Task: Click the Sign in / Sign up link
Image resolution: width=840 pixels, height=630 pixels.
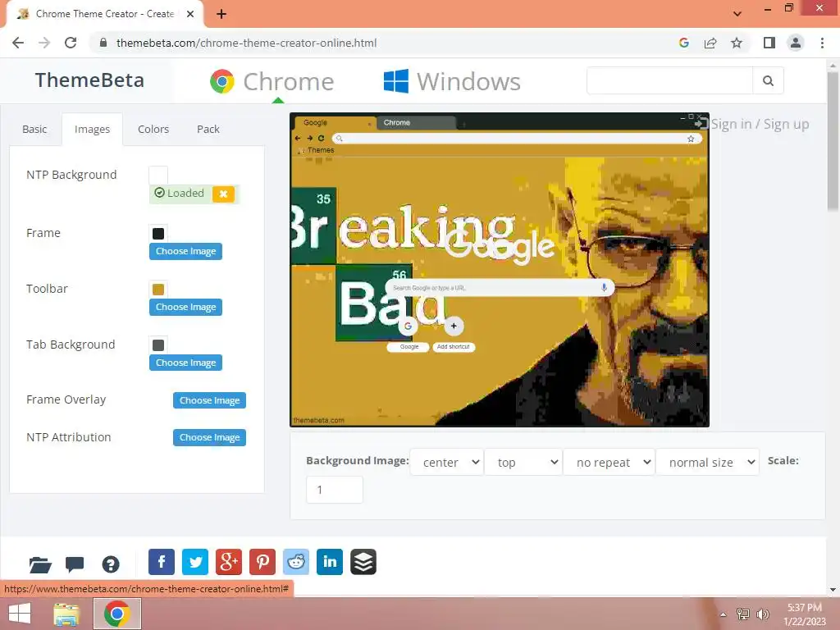Action: [760, 125]
